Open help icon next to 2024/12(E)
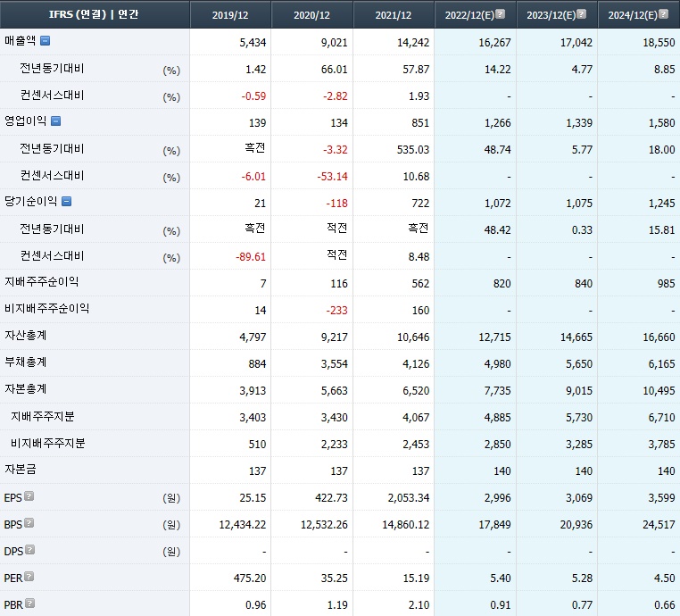Screen dimensions: 680x616 pyautogui.click(x=664, y=14)
